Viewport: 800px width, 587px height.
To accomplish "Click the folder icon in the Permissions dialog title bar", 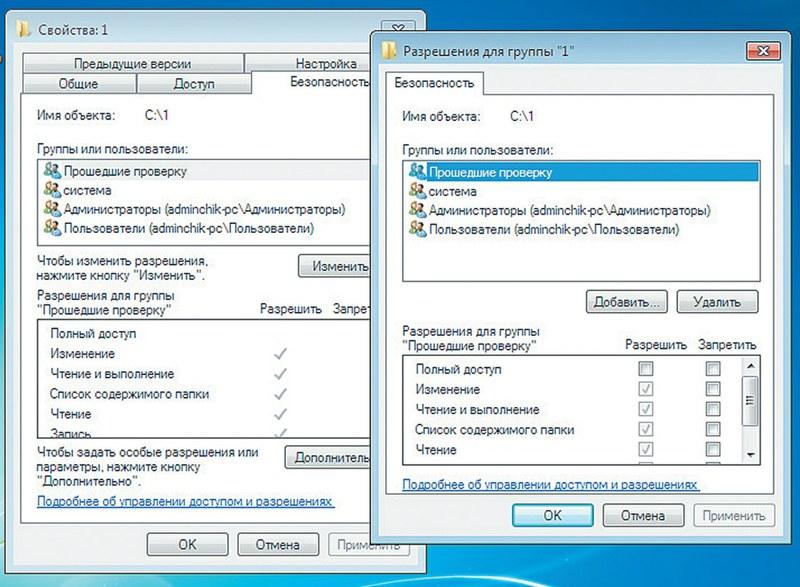I will coord(390,50).
